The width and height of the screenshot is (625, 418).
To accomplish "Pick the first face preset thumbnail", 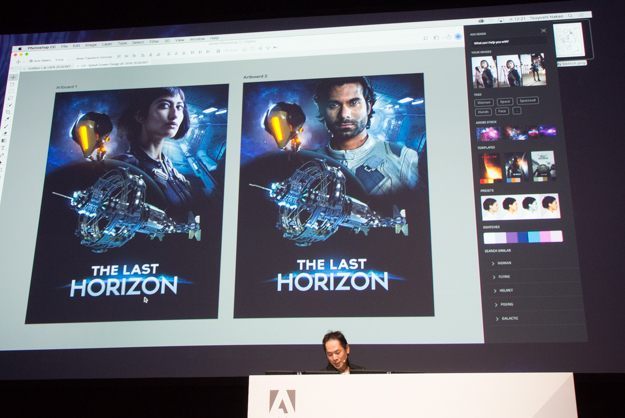I will (x=491, y=207).
